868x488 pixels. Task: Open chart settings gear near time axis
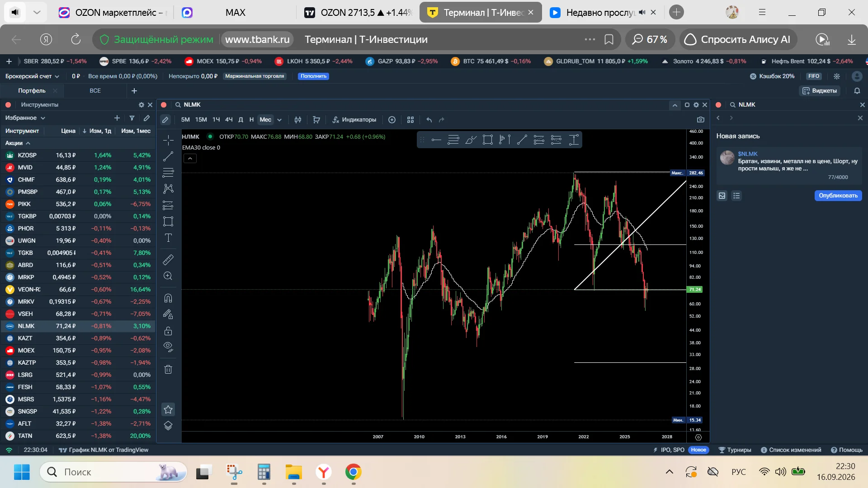click(x=698, y=437)
